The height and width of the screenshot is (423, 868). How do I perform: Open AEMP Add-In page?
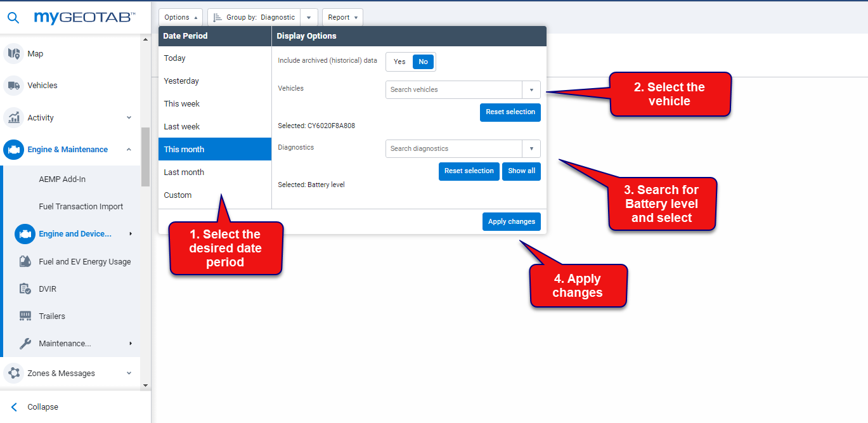62,179
